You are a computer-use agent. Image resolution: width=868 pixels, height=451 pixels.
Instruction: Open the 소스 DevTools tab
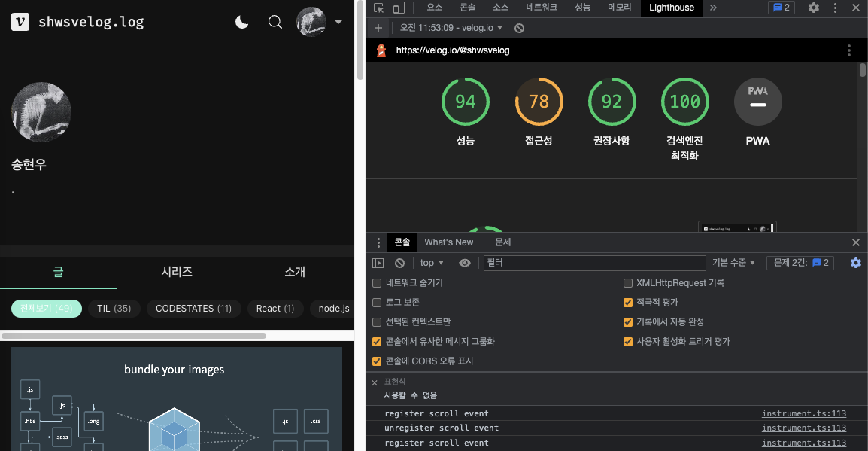(x=500, y=8)
